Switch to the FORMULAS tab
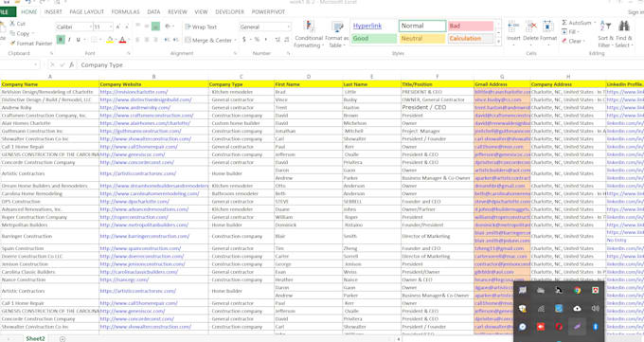Viewport: 644px width, 342px height. (x=125, y=12)
